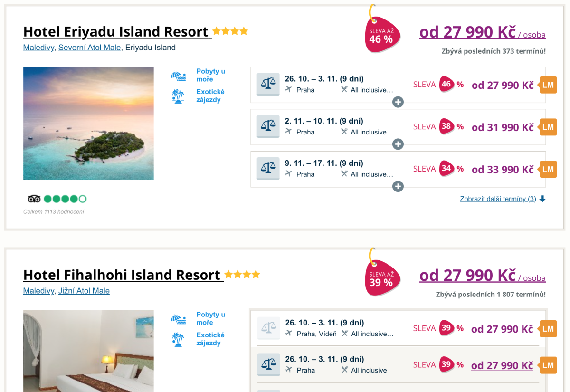
Task: Click the Pobyty u moře category link in Eriyadu card
Action: pyautogui.click(x=210, y=75)
